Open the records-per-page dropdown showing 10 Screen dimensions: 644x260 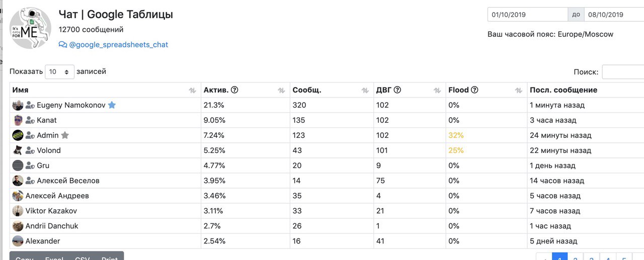pyautogui.click(x=59, y=72)
